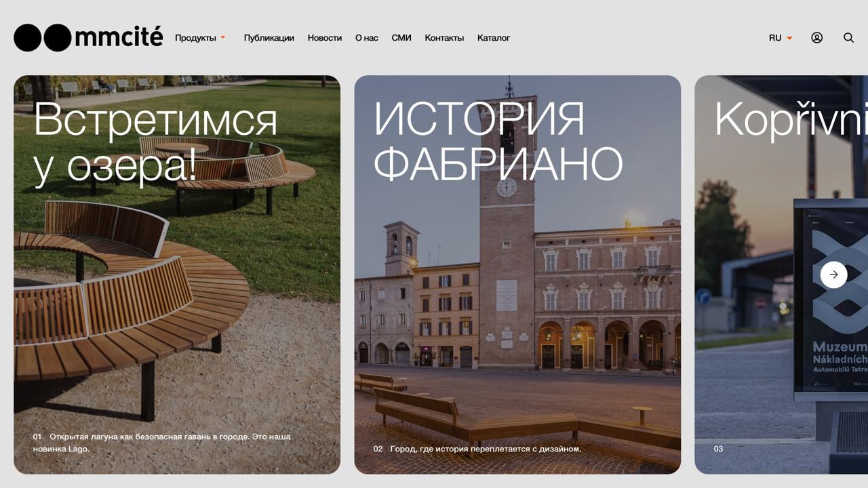Go to Контакты page

point(444,38)
